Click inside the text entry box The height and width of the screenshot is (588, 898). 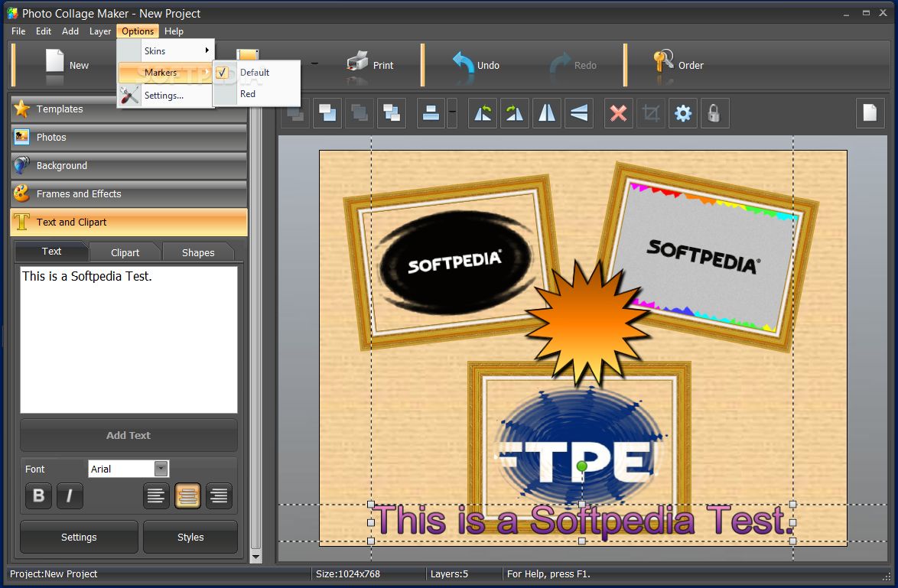click(x=129, y=339)
